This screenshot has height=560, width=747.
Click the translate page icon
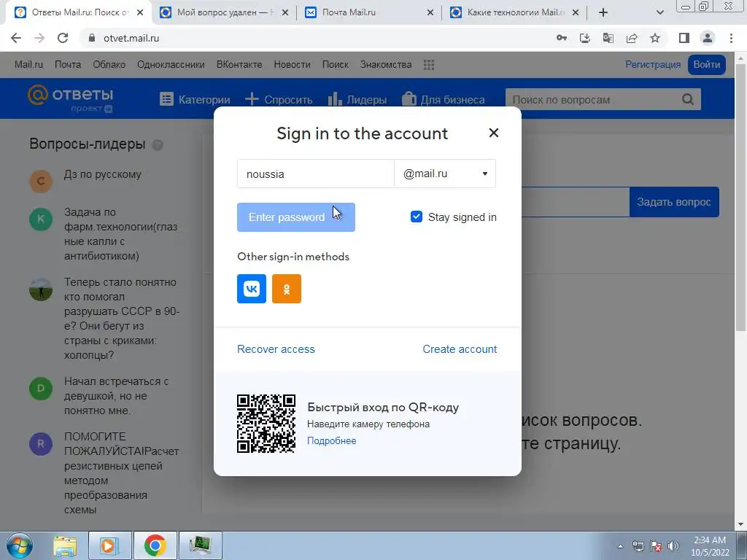tap(608, 38)
